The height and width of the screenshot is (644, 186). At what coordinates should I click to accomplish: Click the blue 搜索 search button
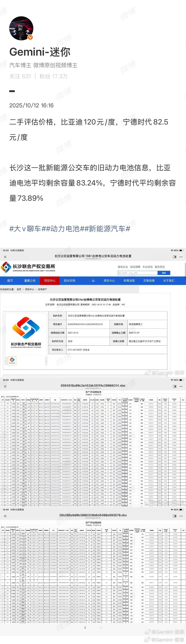164,273
